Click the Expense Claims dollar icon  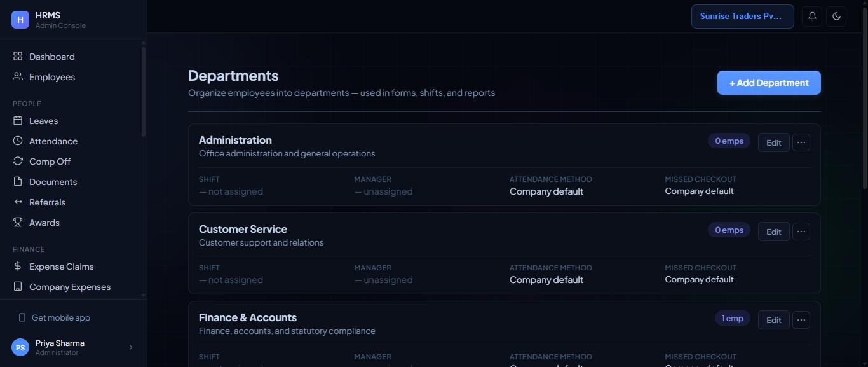(18, 267)
